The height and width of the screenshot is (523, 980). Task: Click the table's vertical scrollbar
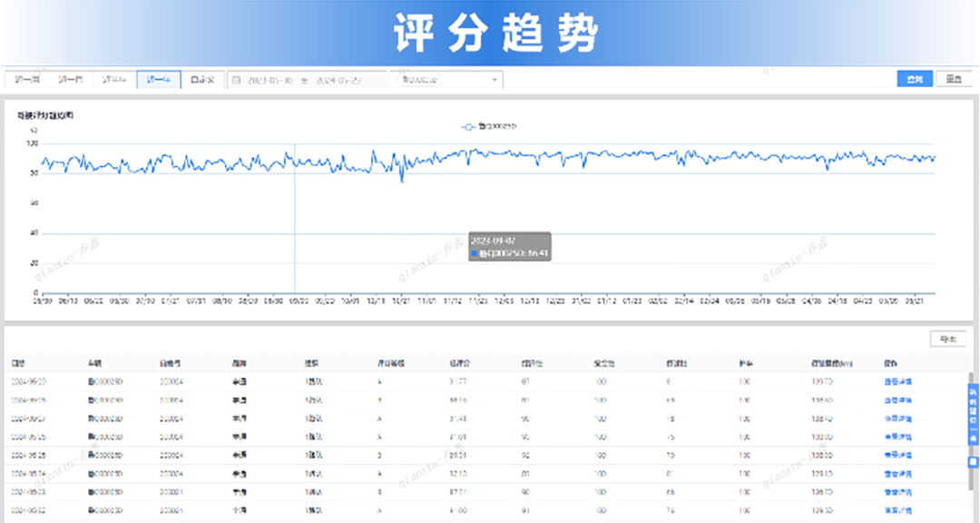971,431
